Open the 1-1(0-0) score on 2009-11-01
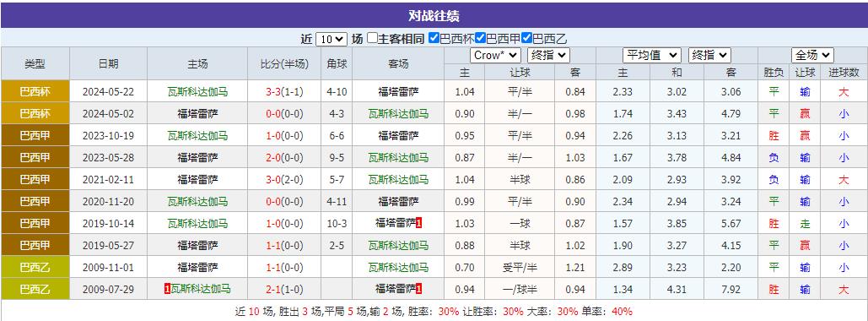868x321 pixels. point(284,267)
